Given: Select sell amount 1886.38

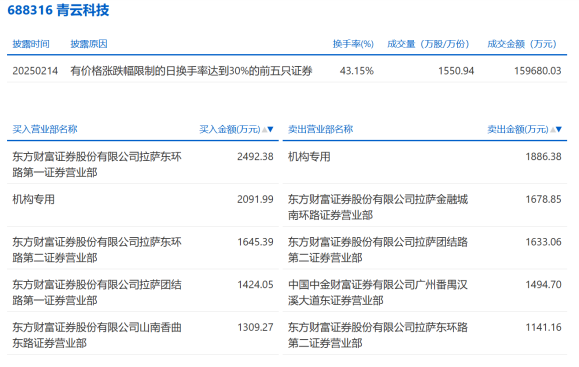Looking at the screenshot, I should pos(544,157).
